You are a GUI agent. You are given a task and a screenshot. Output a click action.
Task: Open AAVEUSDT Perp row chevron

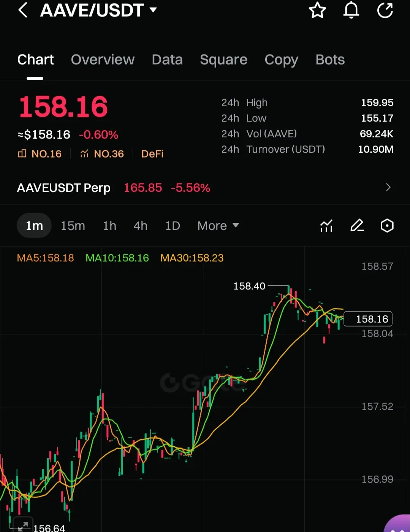point(388,188)
